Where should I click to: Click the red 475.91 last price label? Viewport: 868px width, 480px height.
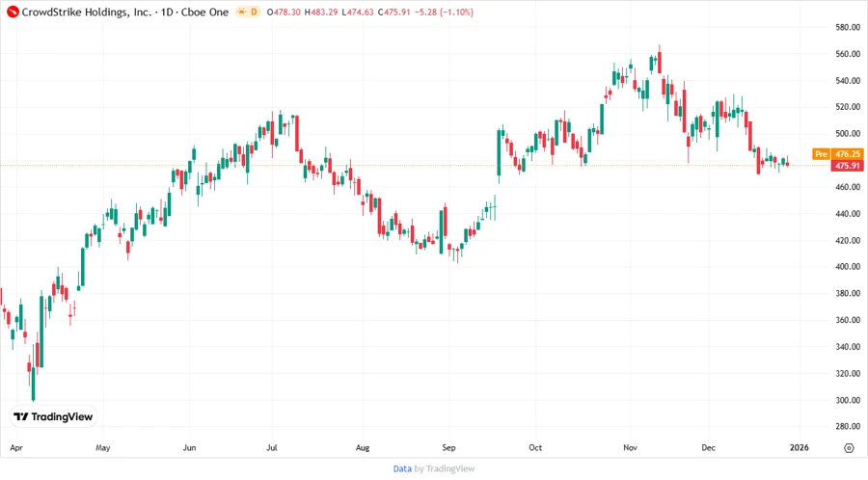(848, 166)
